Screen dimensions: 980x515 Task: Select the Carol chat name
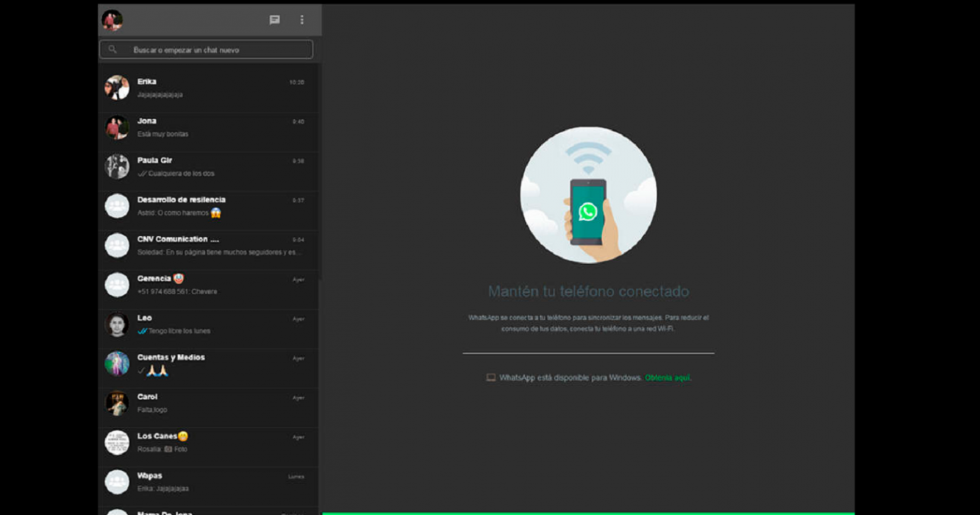(148, 397)
